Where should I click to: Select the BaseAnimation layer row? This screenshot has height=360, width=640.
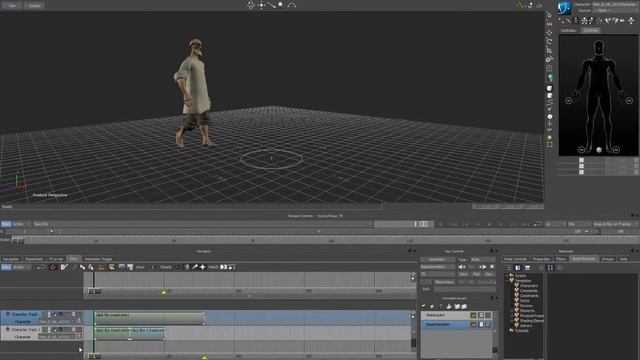[x=445, y=325]
